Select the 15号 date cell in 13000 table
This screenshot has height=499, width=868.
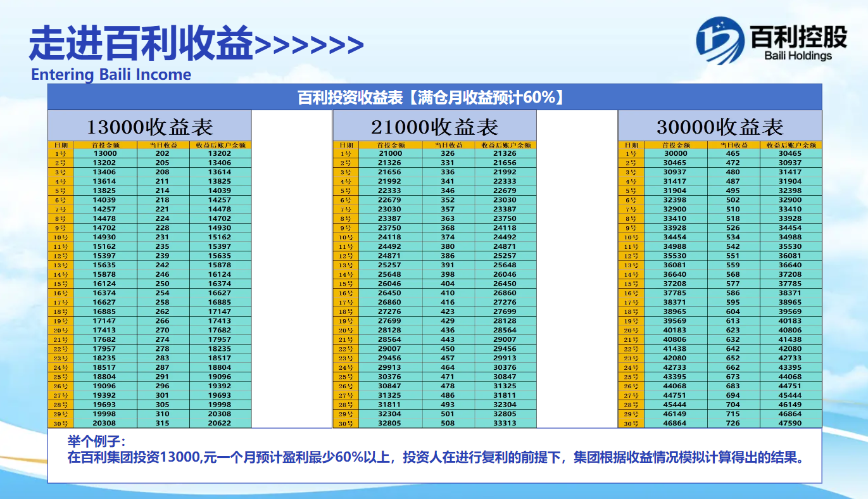click(x=61, y=284)
